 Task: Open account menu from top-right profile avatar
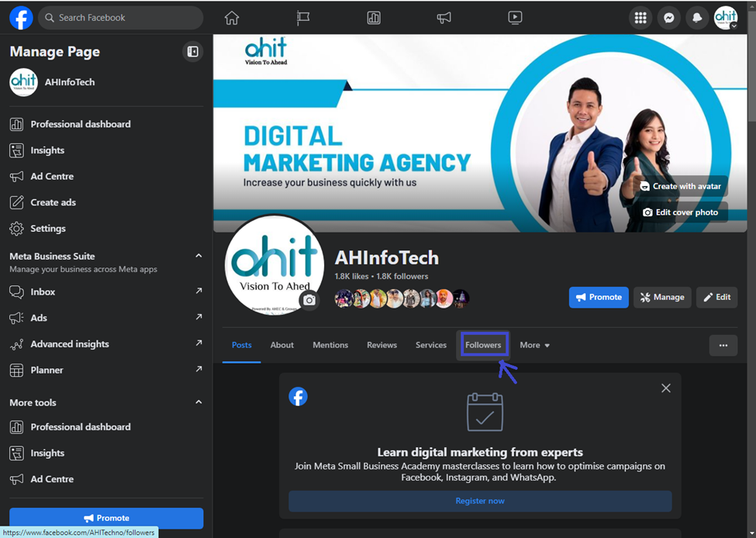click(x=726, y=18)
